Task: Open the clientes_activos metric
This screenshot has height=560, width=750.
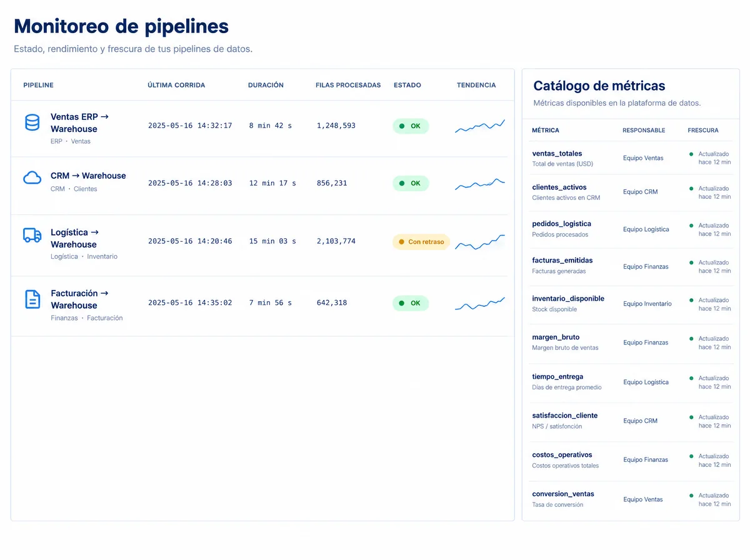Action: click(559, 187)
